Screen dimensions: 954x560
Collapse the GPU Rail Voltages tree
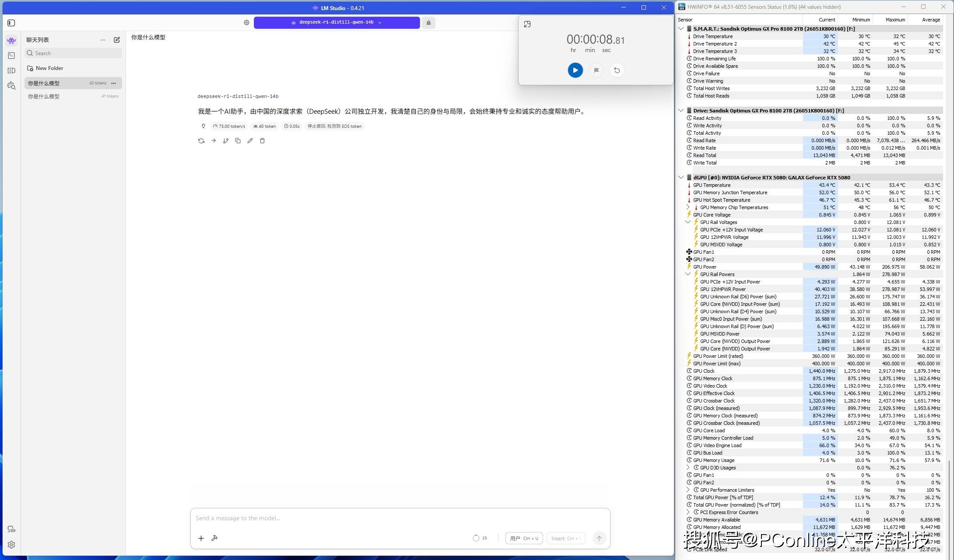point(688,222)
